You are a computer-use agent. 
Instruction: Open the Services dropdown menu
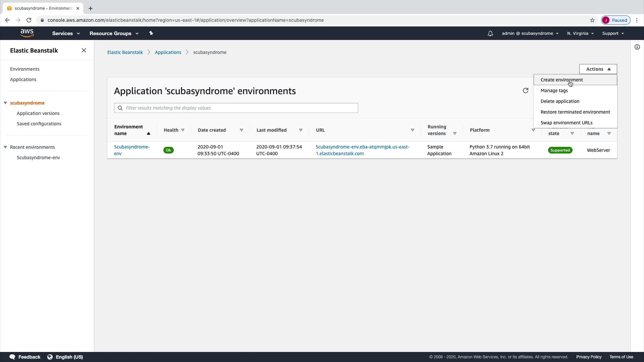coord(66,34)
